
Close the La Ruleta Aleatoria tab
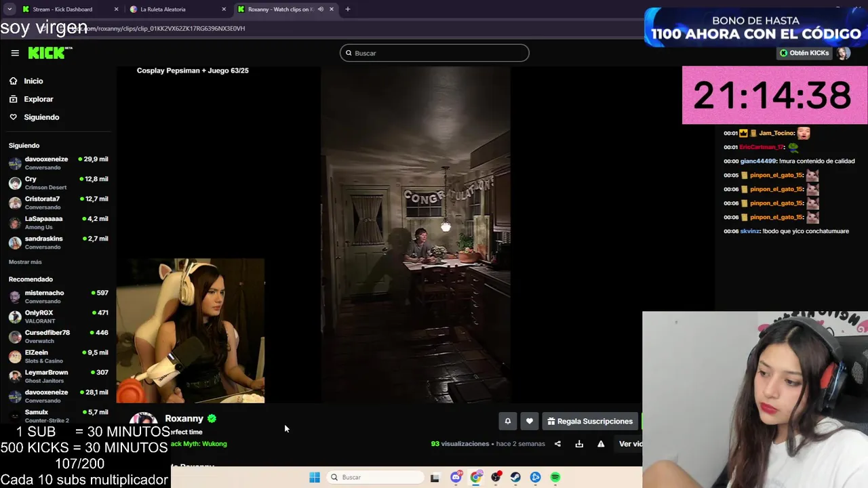[224, 9]
